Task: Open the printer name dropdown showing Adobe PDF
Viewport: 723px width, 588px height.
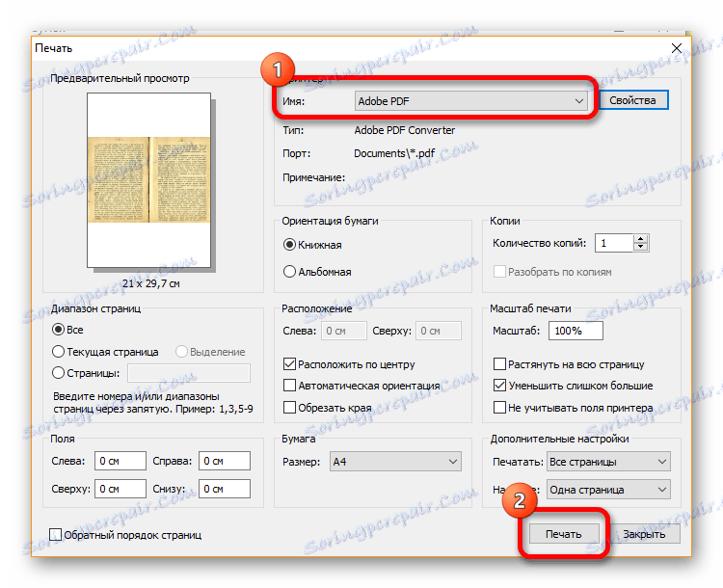Action: (470, 101)
